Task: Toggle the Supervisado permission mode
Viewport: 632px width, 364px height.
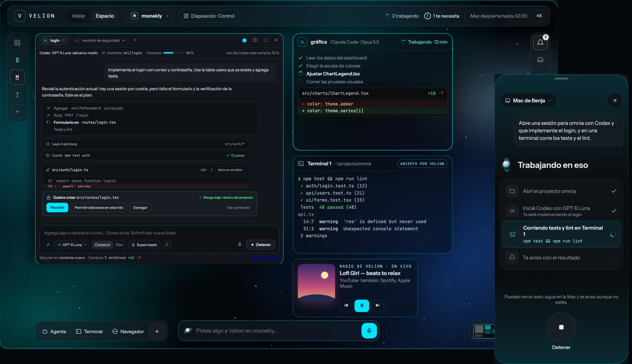Action: tap(145, 245)
